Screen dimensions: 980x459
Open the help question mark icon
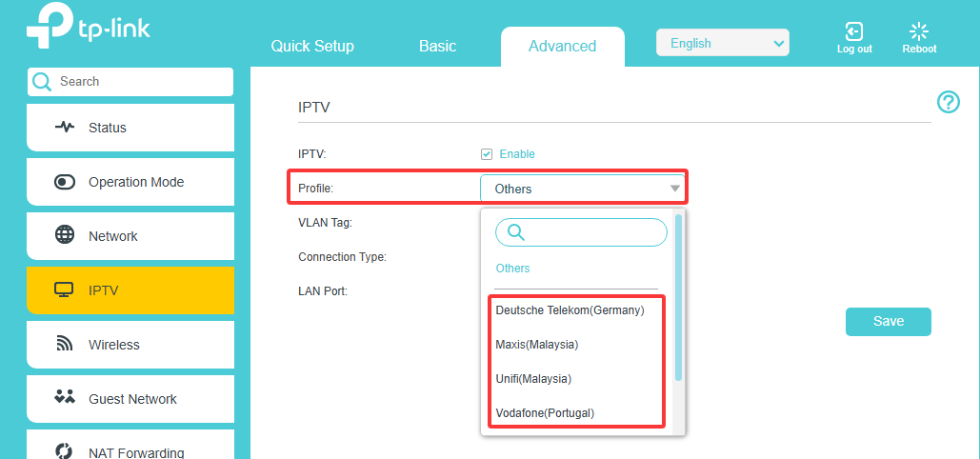(x=949, y=102)
